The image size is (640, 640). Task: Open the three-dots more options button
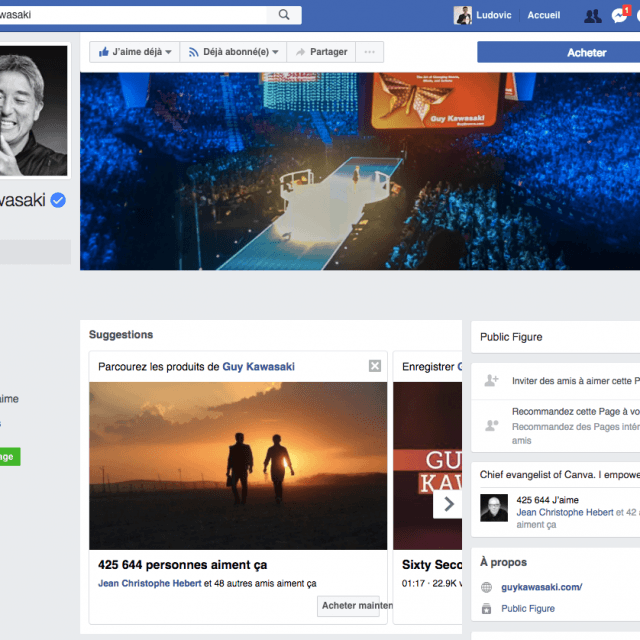point(369,52)
